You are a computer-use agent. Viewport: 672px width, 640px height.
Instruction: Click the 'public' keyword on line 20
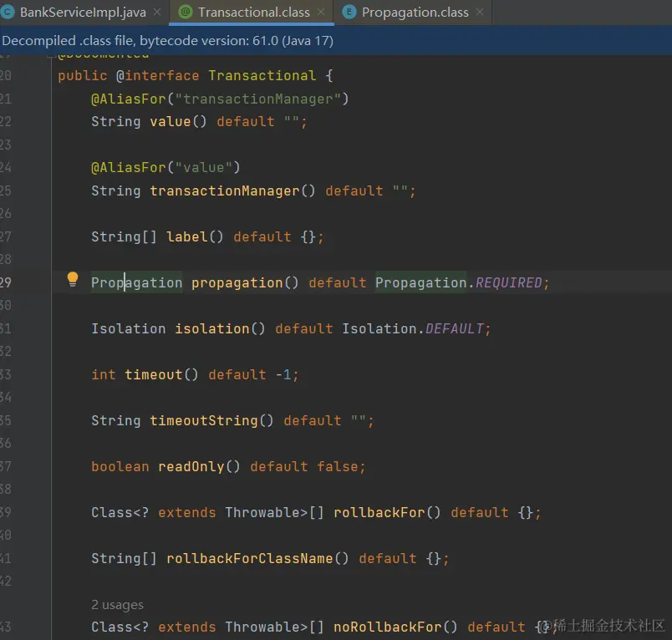pyautogui.click(x=82, y=76)
